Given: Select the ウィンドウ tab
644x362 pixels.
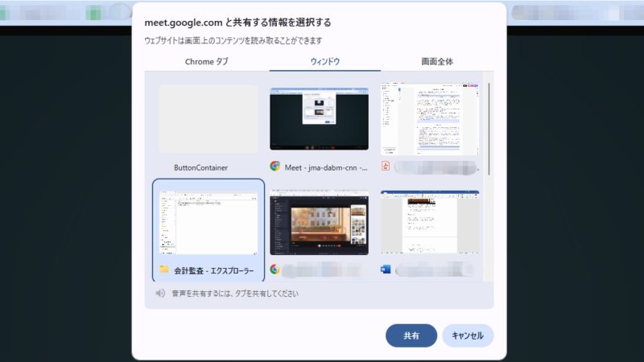Looking at the screenshot, I should coord(325,61).
